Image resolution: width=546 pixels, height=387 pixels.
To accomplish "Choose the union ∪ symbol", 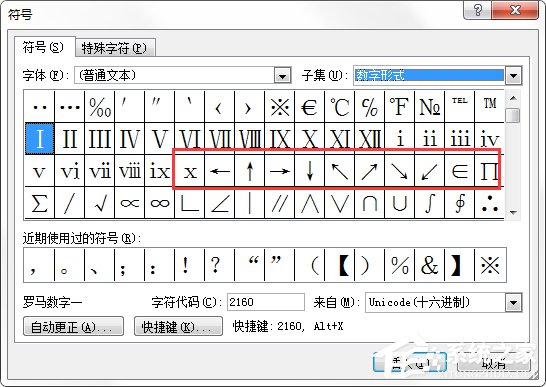I will click(399, 203).
